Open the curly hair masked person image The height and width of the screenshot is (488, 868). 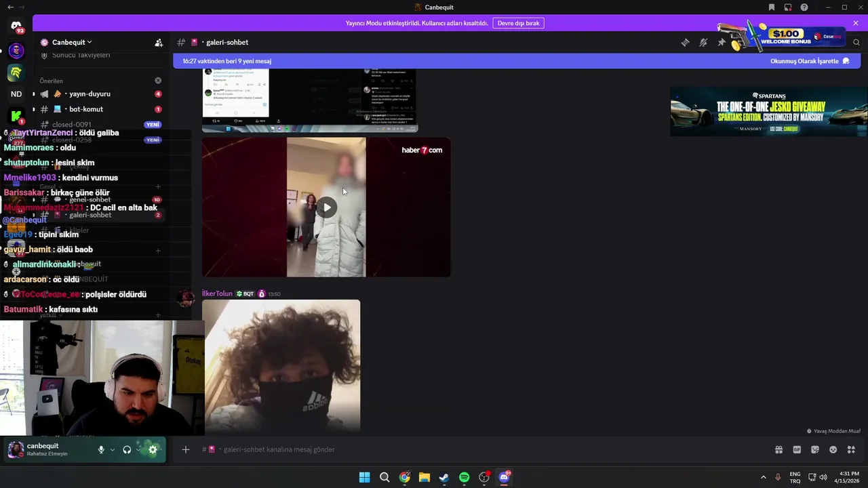coord(281,366)
